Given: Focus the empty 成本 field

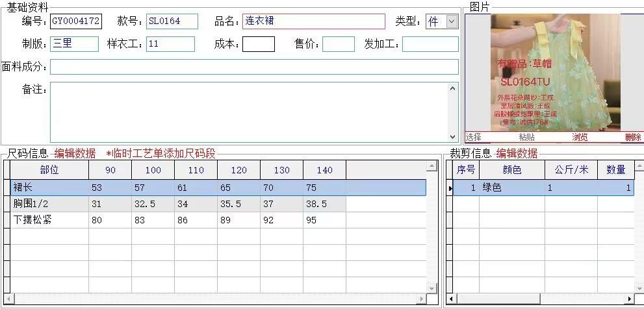Looking at the screenshot, I should pyautogui.click(x=259, y=44).
